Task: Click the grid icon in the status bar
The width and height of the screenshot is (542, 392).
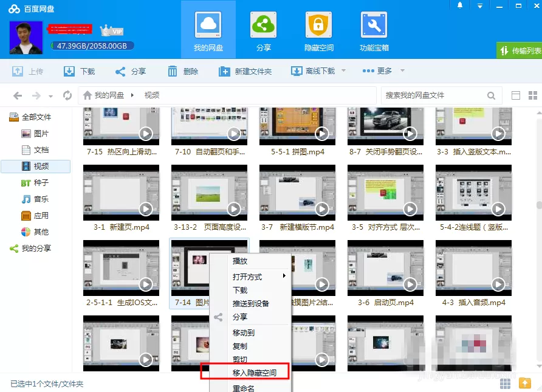Action: (505, 383)
